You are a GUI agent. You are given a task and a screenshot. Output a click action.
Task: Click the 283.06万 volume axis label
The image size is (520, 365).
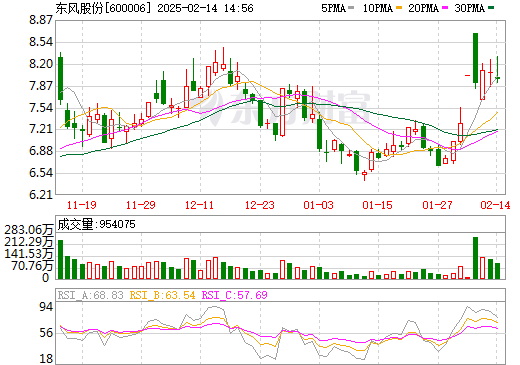click(x=29, y=230)
